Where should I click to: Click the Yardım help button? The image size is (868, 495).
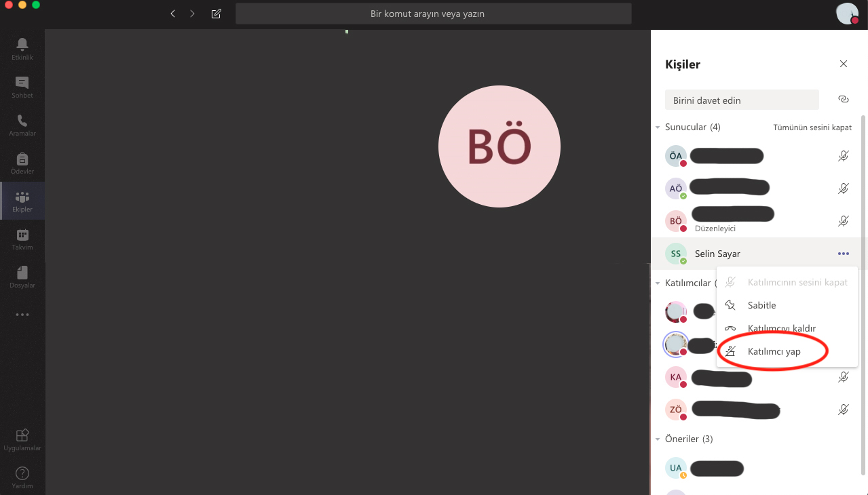point(22,476)
